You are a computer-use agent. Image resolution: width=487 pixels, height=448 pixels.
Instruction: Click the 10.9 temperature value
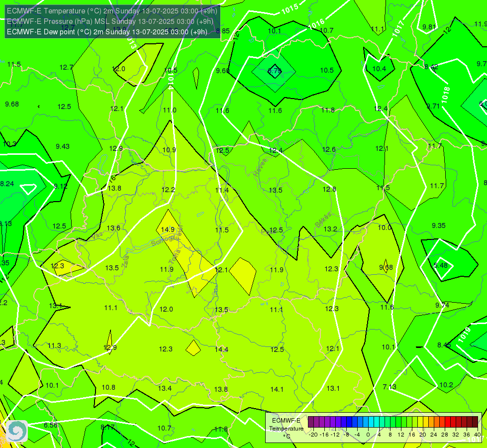point(169,150)
